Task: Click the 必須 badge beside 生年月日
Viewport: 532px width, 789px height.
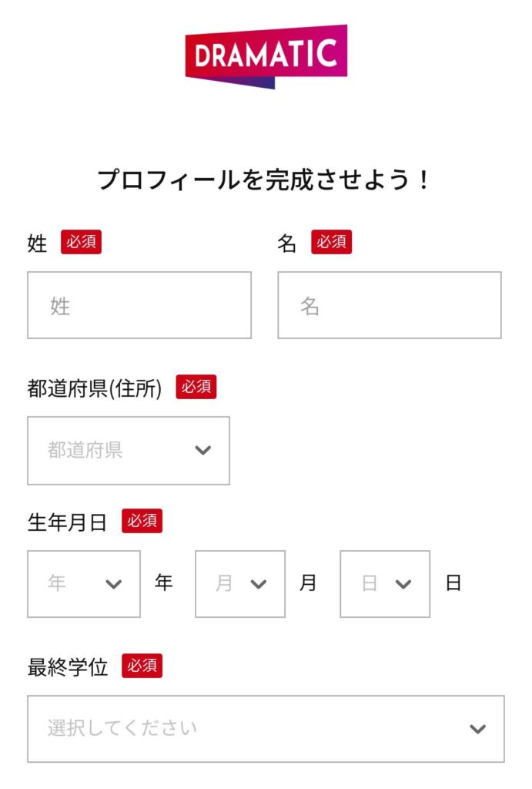Action: [x=142, y=521]
